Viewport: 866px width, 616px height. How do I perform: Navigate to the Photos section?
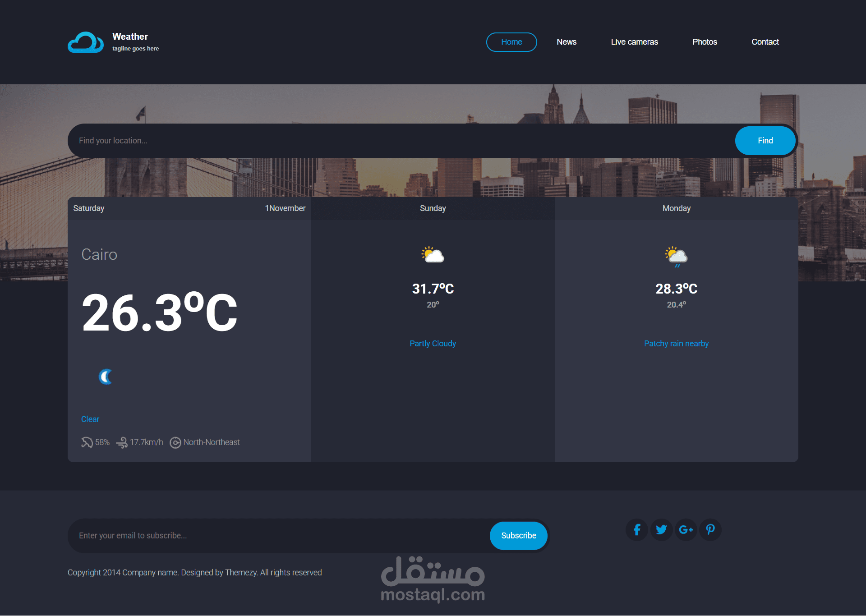point(705,41)
